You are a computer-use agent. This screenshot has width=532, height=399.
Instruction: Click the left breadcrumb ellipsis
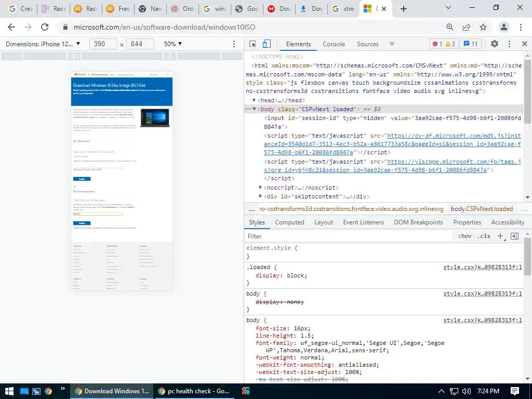pos(252,209)
